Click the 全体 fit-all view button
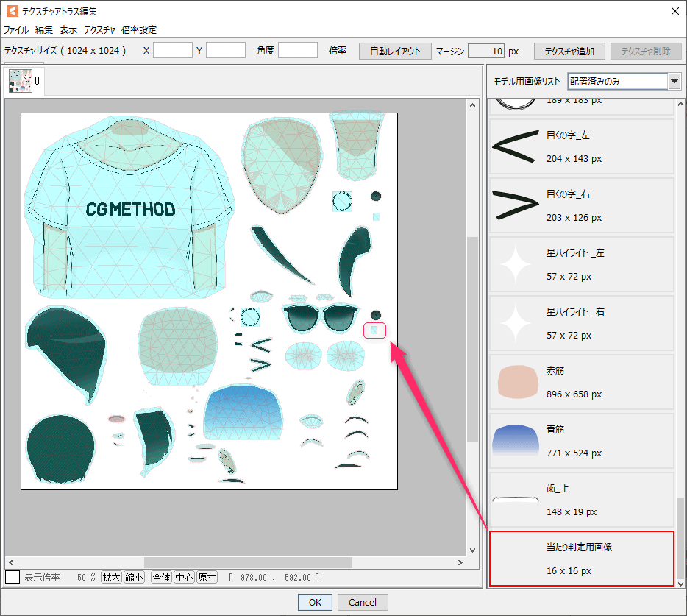Screen dimensions: 687x616 pyautogui.click(x=161, y=578)
